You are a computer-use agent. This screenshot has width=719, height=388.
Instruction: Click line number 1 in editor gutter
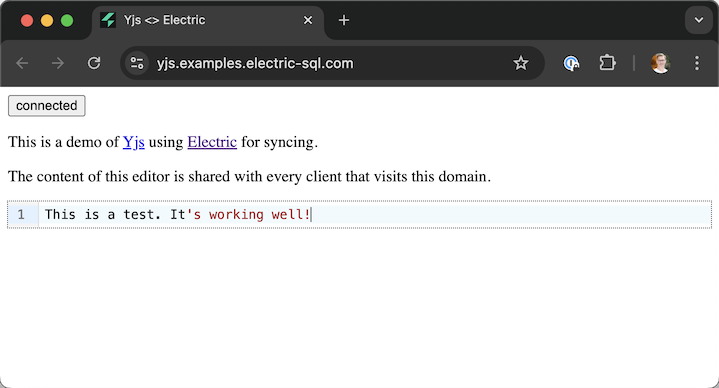[21, 214]
